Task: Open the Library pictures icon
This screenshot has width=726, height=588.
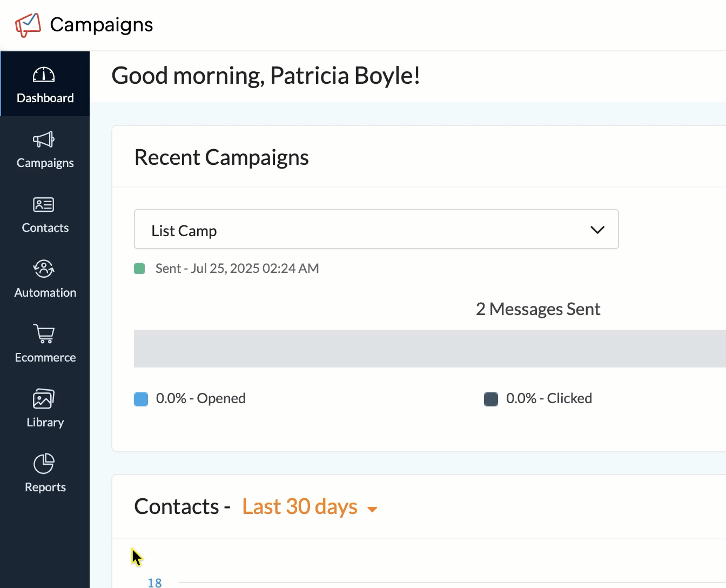Action: 44,399
